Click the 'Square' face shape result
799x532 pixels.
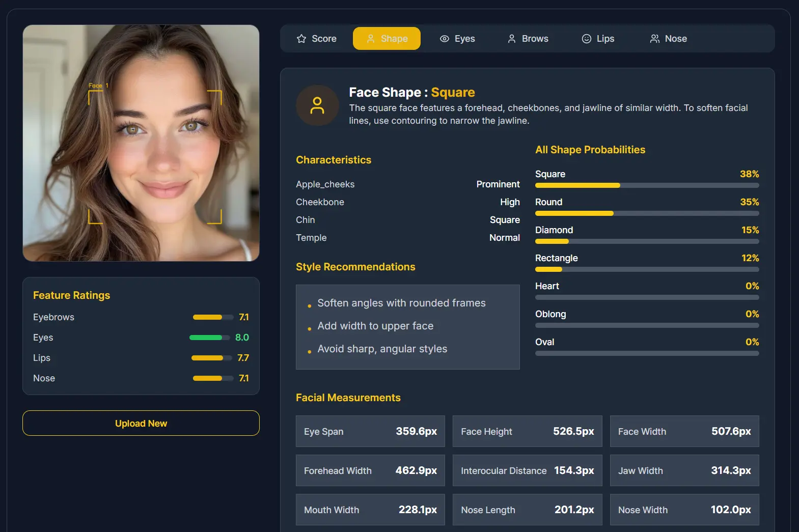[453, 92]
